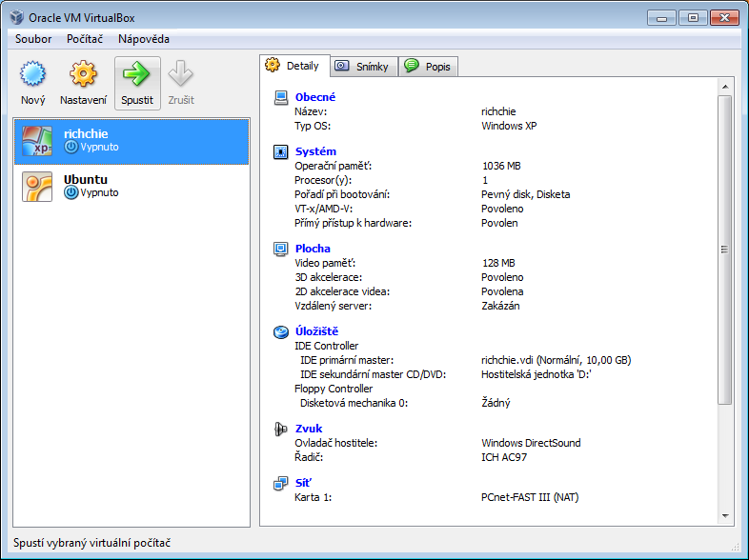Click the Úložiště section disk icon
The image size is (749, 560).
click(x=281, y=331)
